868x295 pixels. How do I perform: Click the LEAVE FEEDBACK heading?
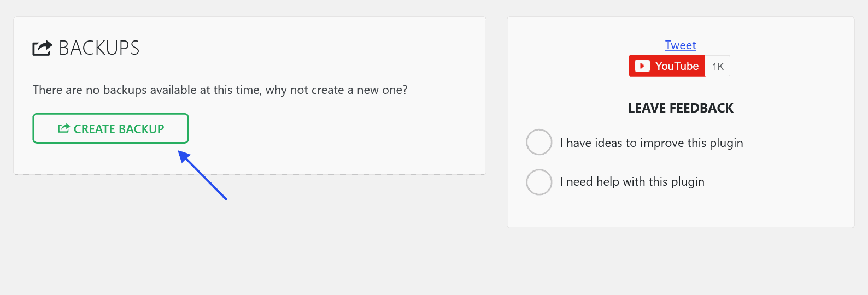681,108
